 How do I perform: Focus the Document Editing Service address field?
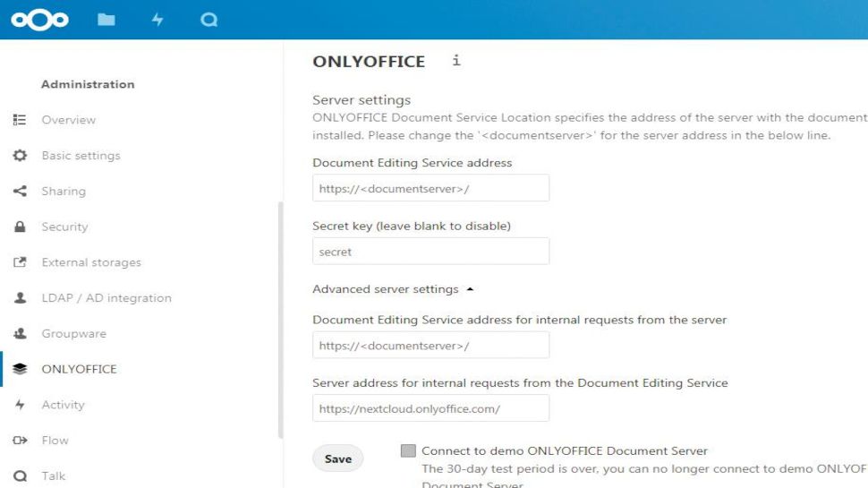[430, 188]
